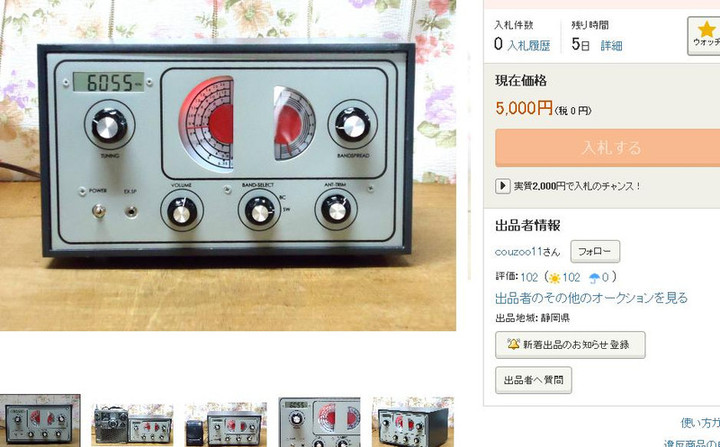The height and width of the screenshot is (447, 720).
Task: Open the 入札履歴 bid history link
Action: point(529,45)
